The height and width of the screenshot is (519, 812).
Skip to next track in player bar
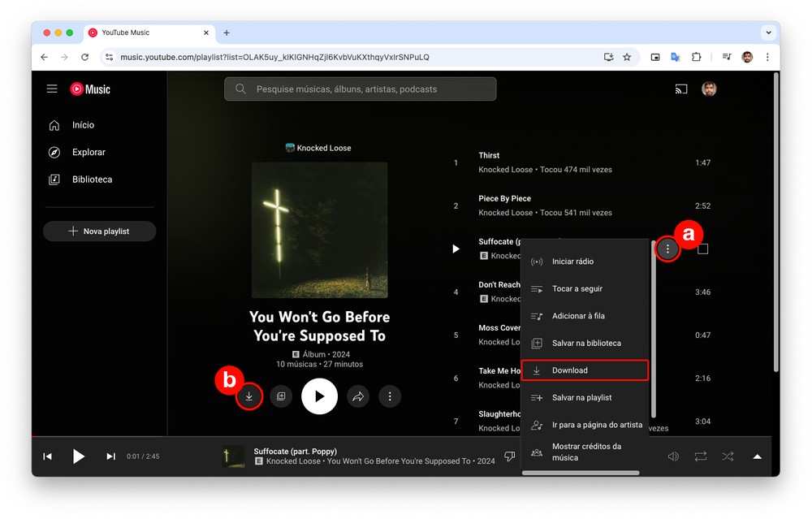tap(110, 456)
